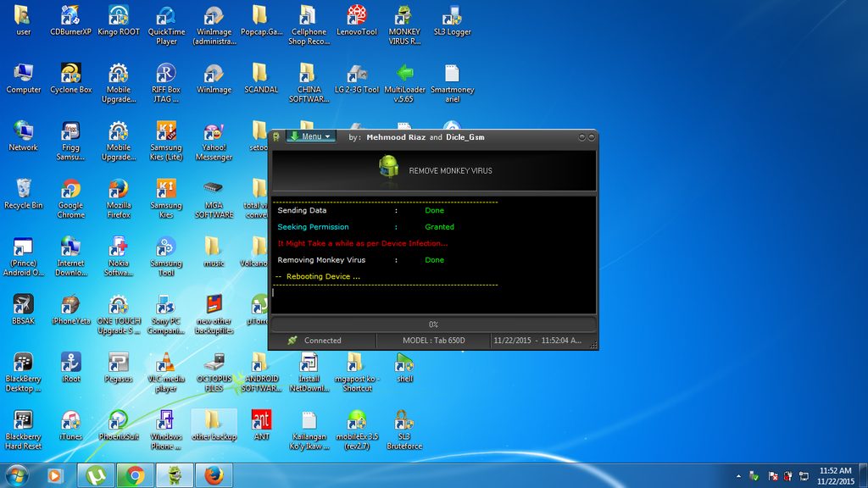Select the MONKEY VIRUS R... desktop icon
Screen dimensions: 868x488
(404, 25)
